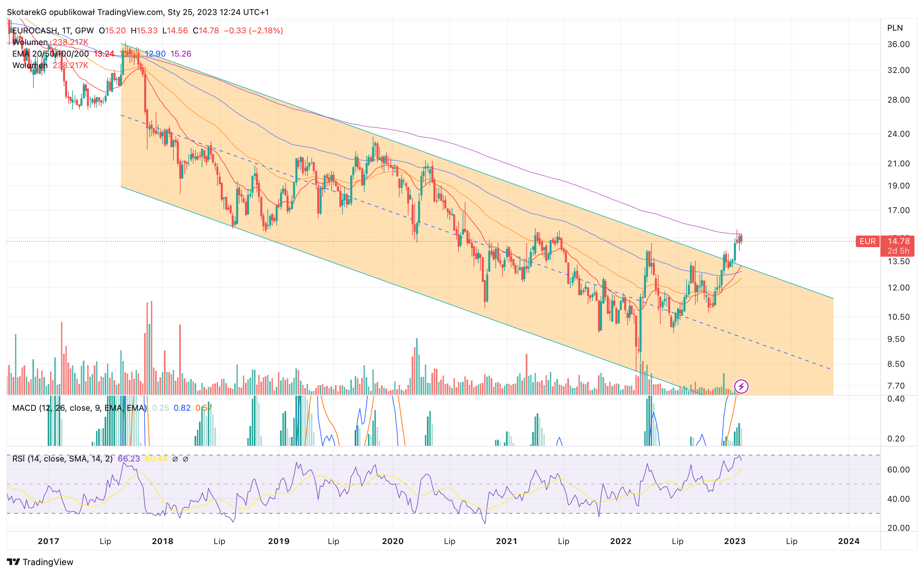Viewport: 924px width, 574px height.
Task: Click the 9.50 price axis label
Action: [896, 339]
